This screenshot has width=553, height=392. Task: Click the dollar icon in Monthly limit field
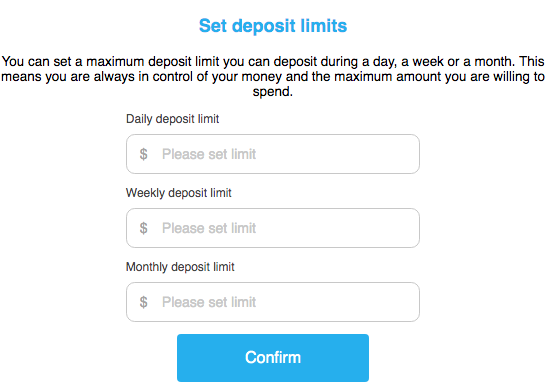click(143, 302)
